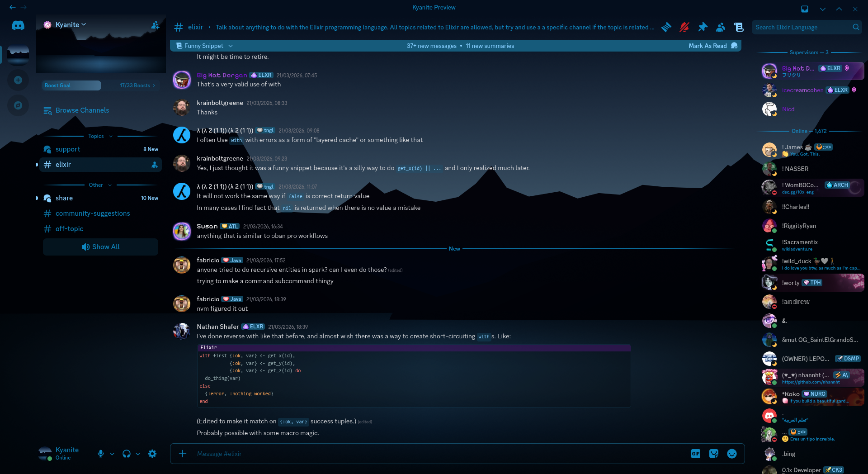The image size is (868, 474).
Task: Open the off-topic channel
Action: click(69, 229)
